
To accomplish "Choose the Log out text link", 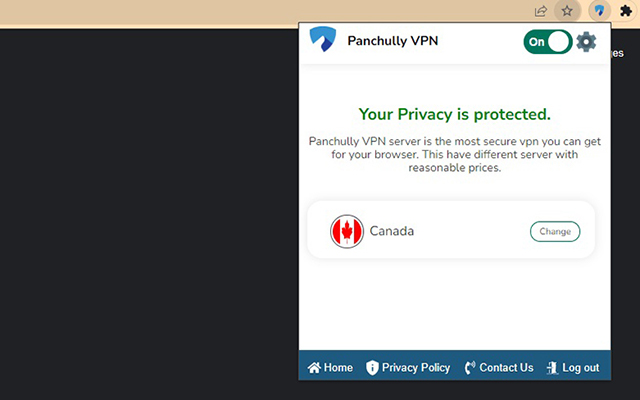I will pyautogui.click(x=581, y=368).
